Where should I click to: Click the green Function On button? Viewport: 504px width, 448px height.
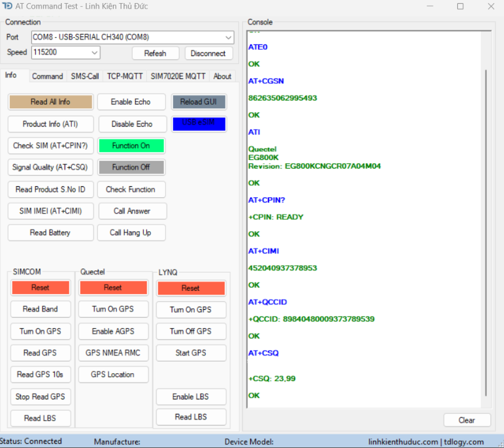coord(131,145)
